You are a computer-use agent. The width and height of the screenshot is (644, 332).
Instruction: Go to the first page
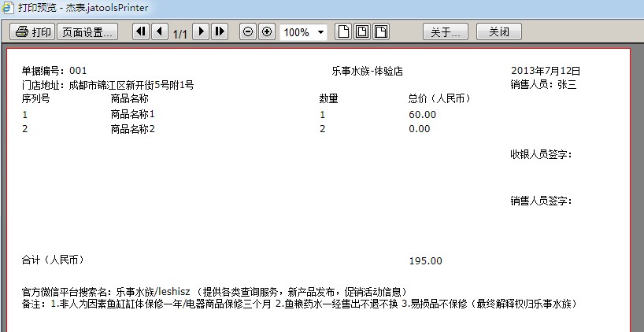click(141, 31)
